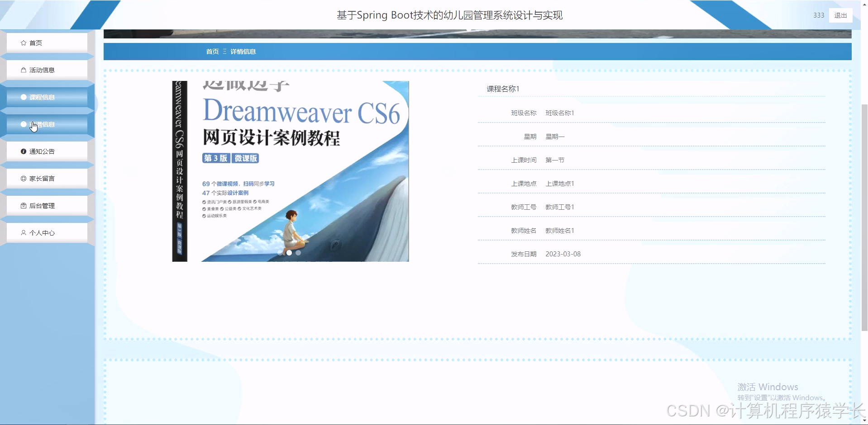Click the 退出 logout button
This screenshot has height=425, width=868.
840,15
